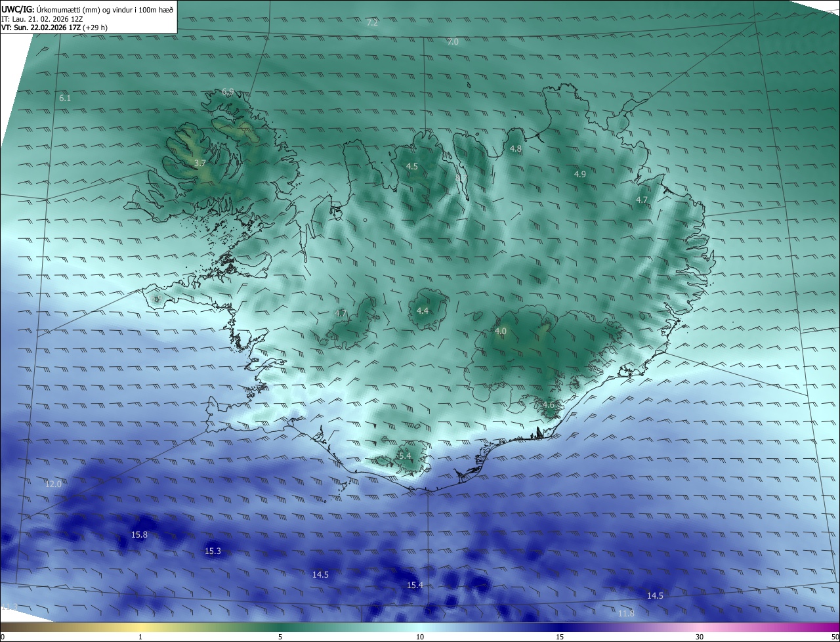Viewport: 840px width, 642px height.
Task: Click the title text "UWC/IG: Úrkomumætti (mm)"
Action: [x=50, y=9]
